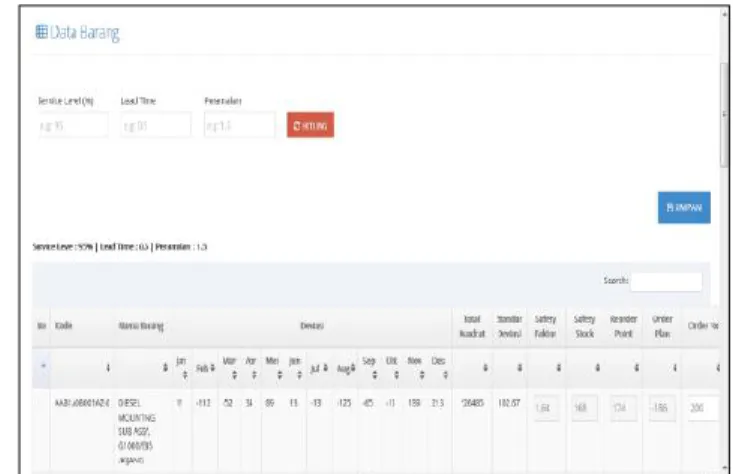Screen dimensions: 733x474
Task: Sort the Feb deviation column
Action: point(212,368)
